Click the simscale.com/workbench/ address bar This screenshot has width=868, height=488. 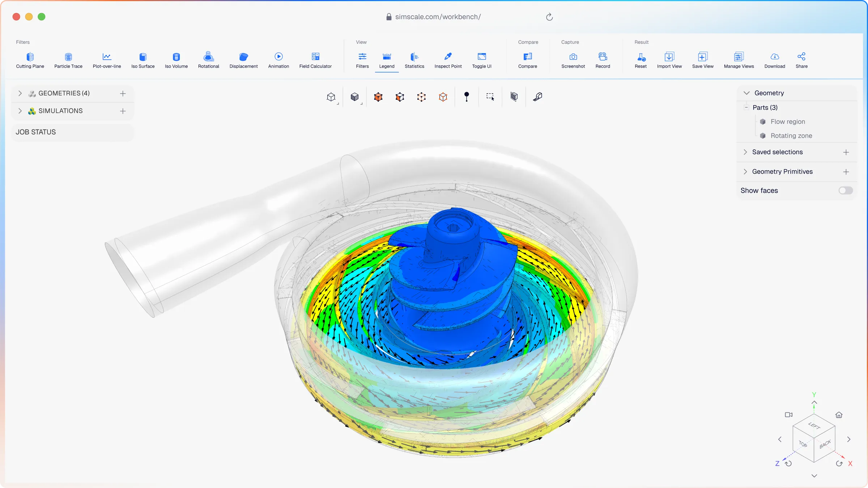click(x=438, y=17)
